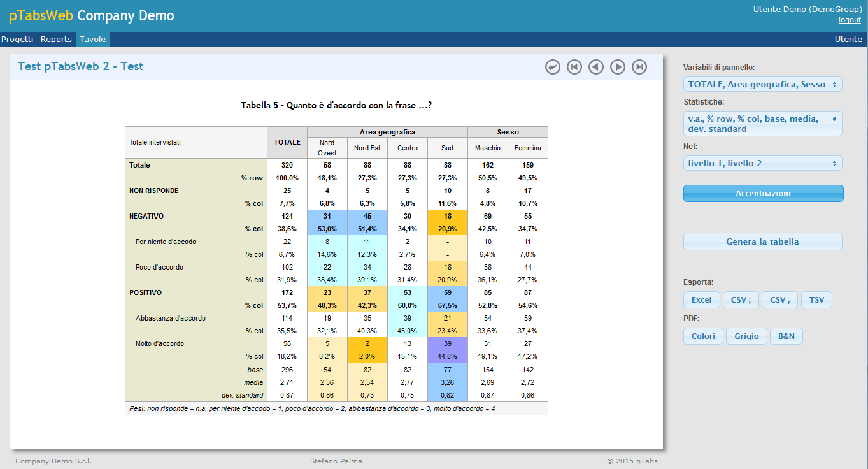868x469 pixels.
Task: Click the Tabella 5 table title
Action: 336,105
